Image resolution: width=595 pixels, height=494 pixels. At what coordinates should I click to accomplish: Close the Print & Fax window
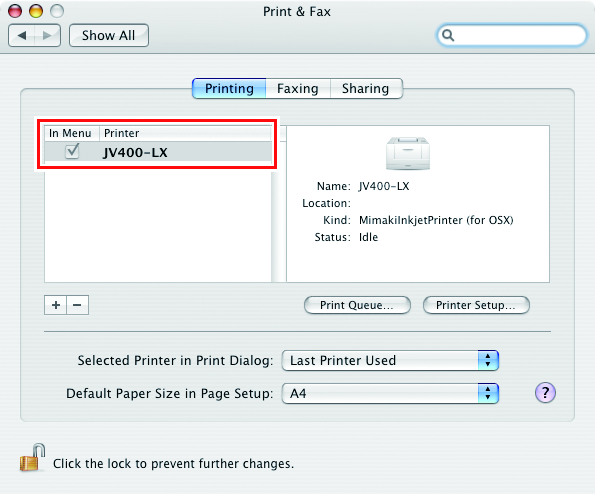point(15,11)
